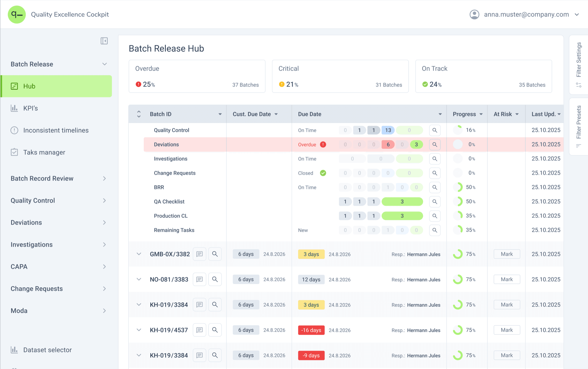
Task: Click the magnifier in Change Requests row
Action: coord(435,173)
